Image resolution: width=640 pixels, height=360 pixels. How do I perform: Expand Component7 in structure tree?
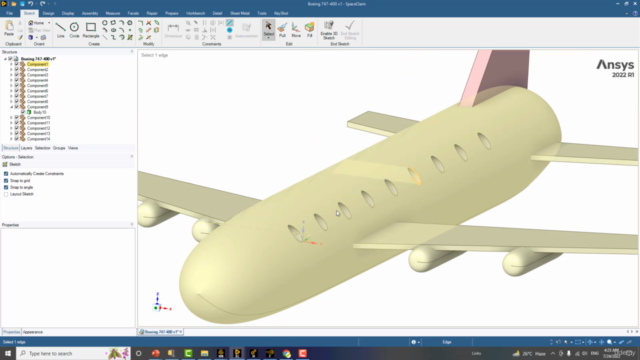[11, 96]
